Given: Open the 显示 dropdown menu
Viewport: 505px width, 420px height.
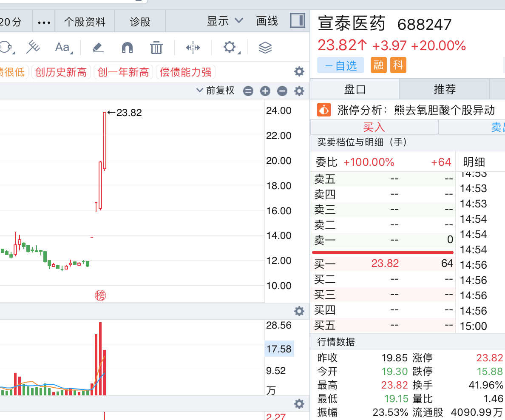Looking at the screenshot, I should tap(225, 21).
